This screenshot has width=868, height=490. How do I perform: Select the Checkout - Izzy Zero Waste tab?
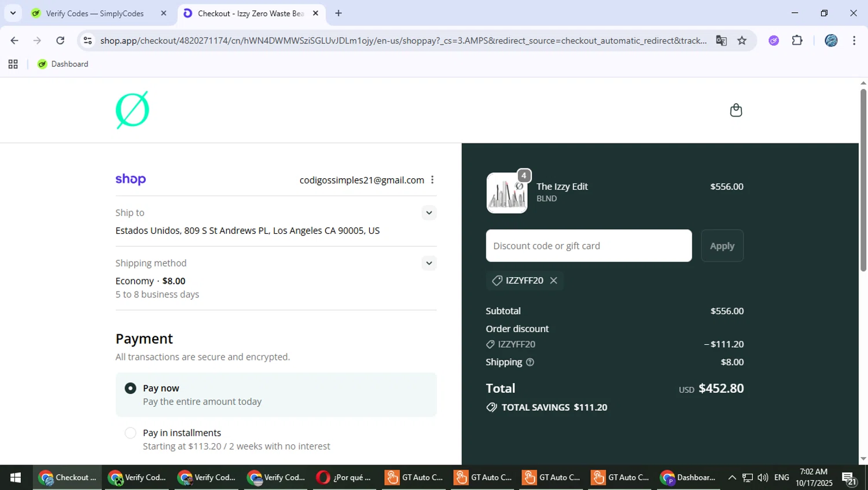point(251,13)
